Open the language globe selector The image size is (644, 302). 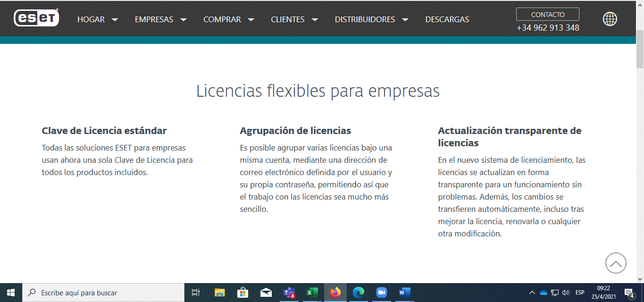pyautogui.click(x=610, y=19)
